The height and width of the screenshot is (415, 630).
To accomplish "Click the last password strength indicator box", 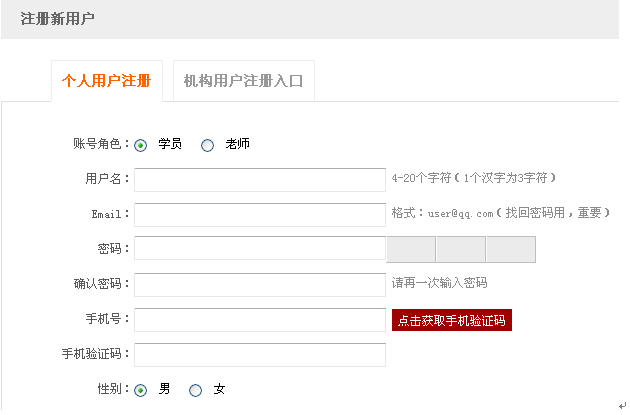I will point(510,249).
